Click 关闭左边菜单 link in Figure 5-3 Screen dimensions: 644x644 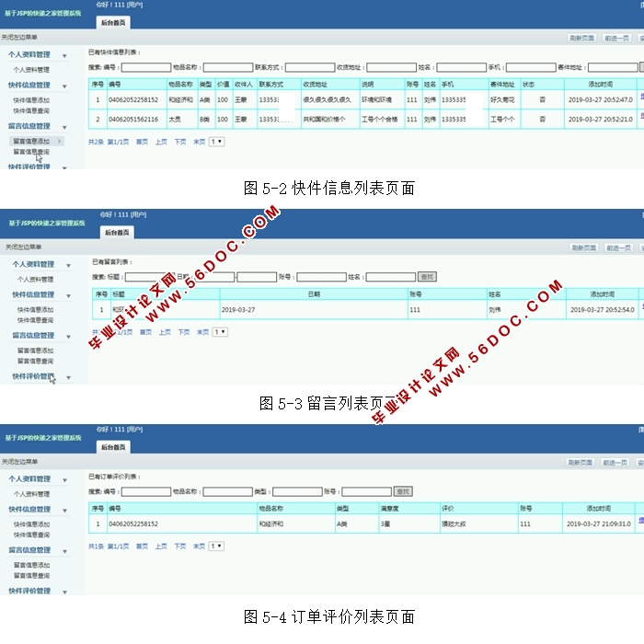point(23,247)
